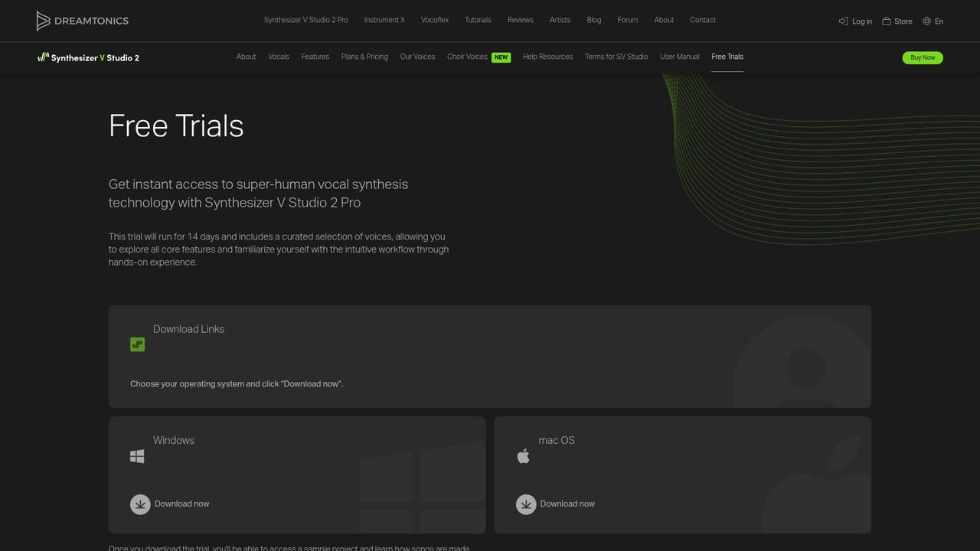This screenshot has height=551, width=980.
Task: Click the Apple logo icon
Action: click(523, 456)
